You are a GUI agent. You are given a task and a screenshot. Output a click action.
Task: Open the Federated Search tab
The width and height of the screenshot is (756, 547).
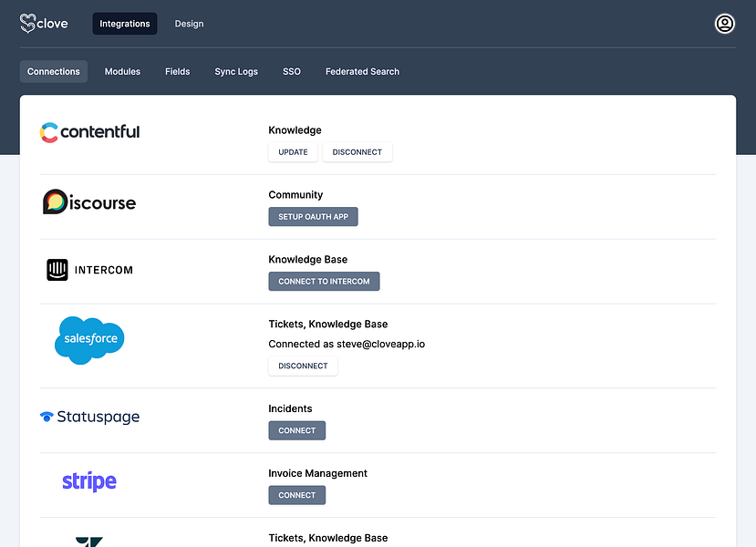point(362,71)
